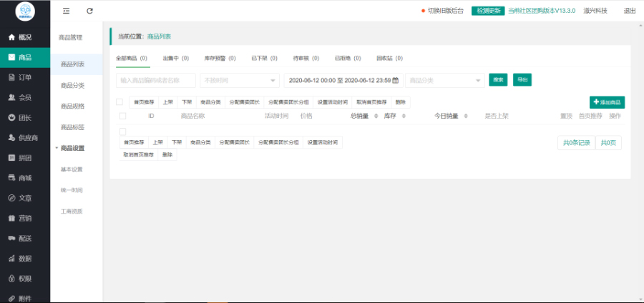644x303 pixels.
Task: Click the green 添加商品 button
Action: coord(607,102)
